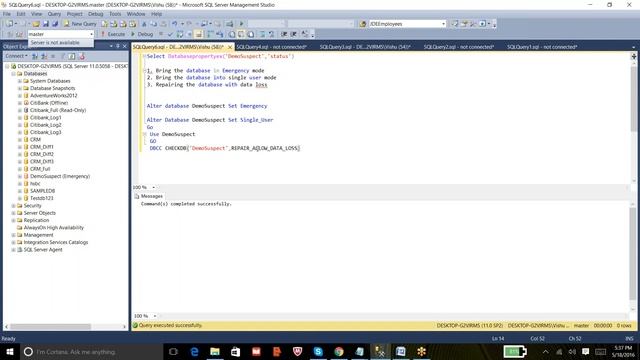This screenshot has width=640, height=360.
Task: Toggle the Object Explorer auto-hide pin
Action: [x=118, y=47]
